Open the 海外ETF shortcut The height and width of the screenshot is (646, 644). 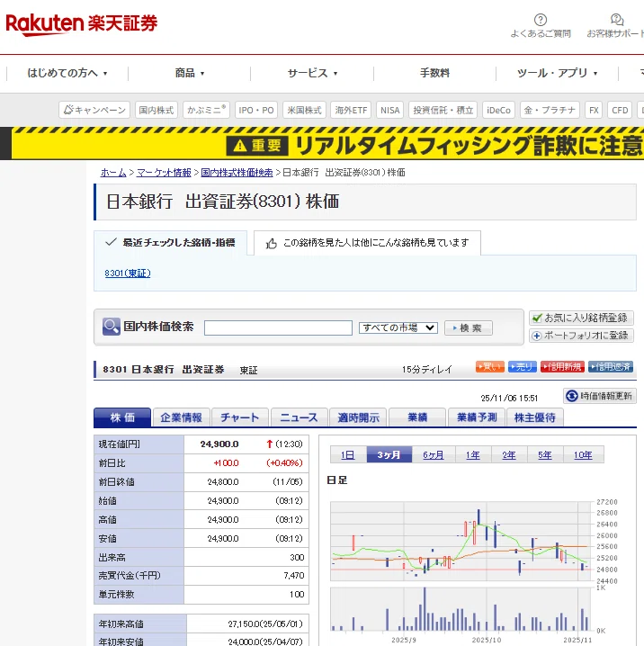pos(351,110)
